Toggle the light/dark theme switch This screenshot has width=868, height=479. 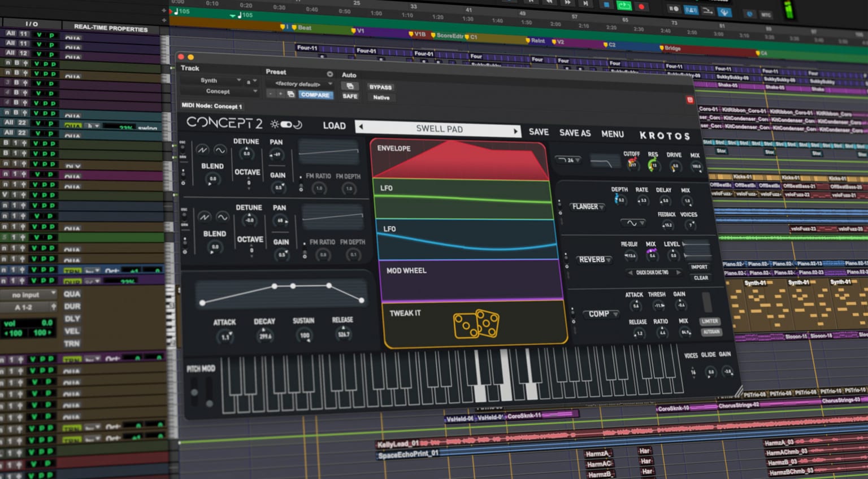click(x=286, y=124)
